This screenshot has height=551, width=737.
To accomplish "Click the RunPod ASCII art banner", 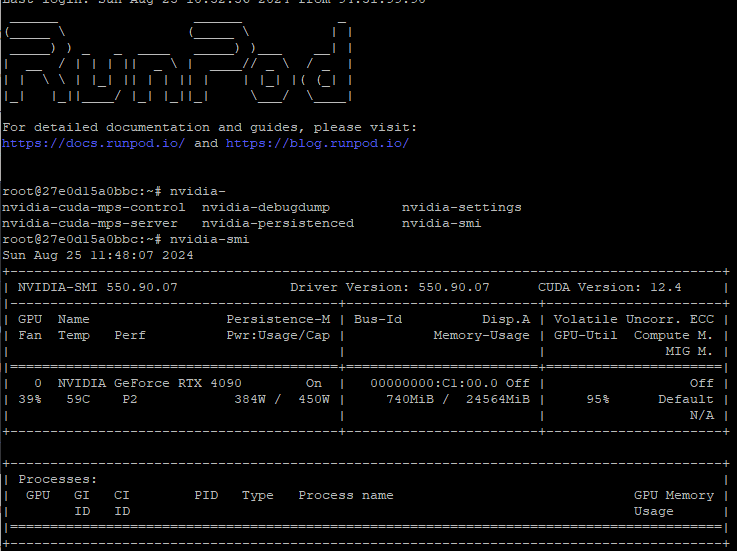I will (177, 61).
